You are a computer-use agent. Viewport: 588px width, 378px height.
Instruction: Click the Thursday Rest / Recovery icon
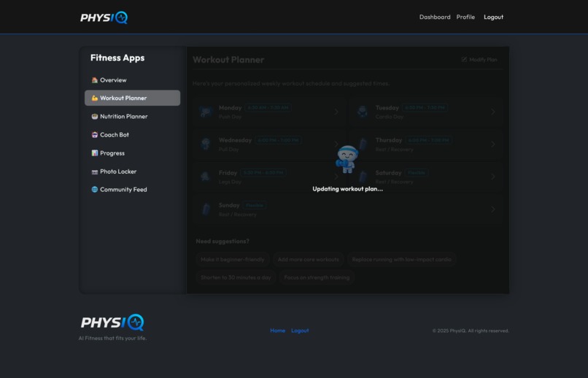click(363, 144)
